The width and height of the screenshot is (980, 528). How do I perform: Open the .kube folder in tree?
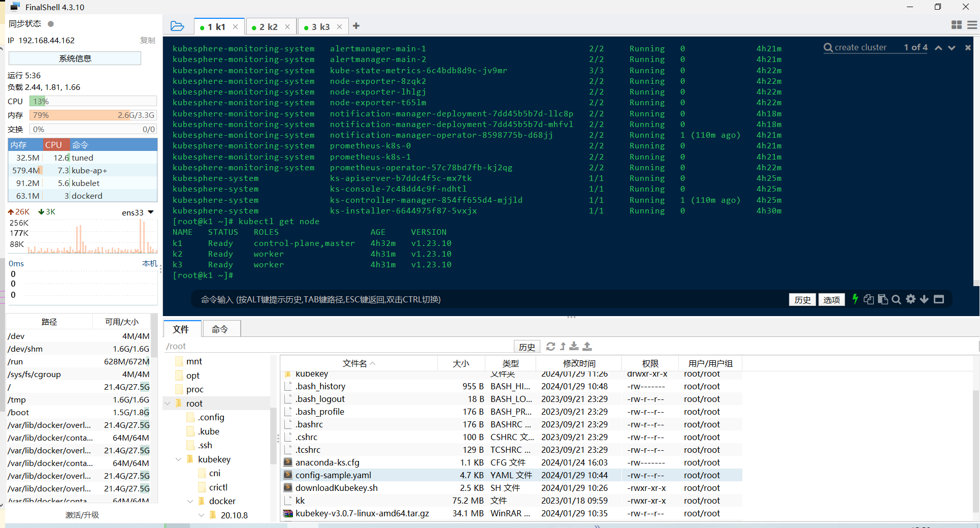coord(209,431)
